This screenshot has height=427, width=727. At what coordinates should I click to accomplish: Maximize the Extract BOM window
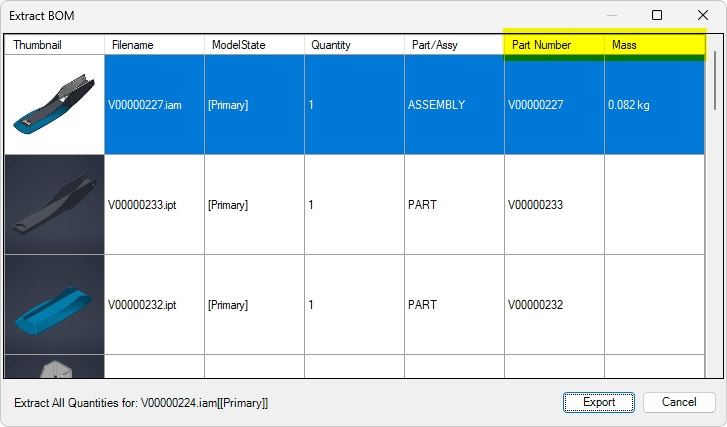pos(657,15)
